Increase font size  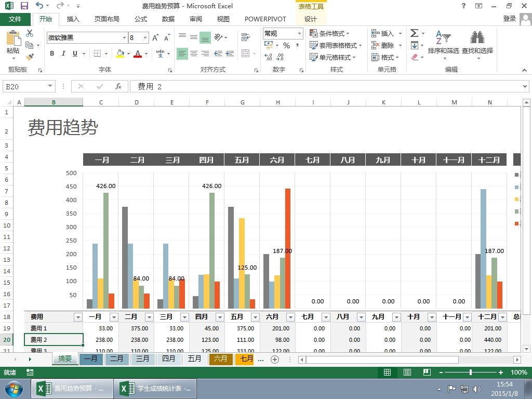tap(155, 37)
